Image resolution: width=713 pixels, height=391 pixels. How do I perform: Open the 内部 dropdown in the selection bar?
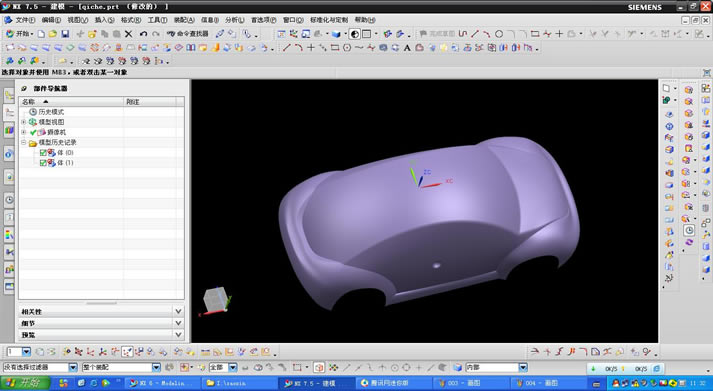[x=523, y=367]
